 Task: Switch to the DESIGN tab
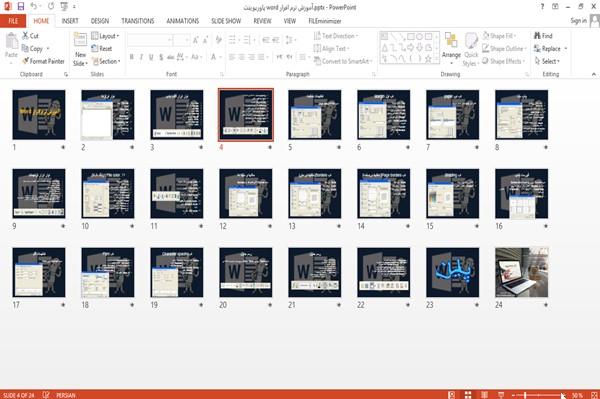(100, 21)
